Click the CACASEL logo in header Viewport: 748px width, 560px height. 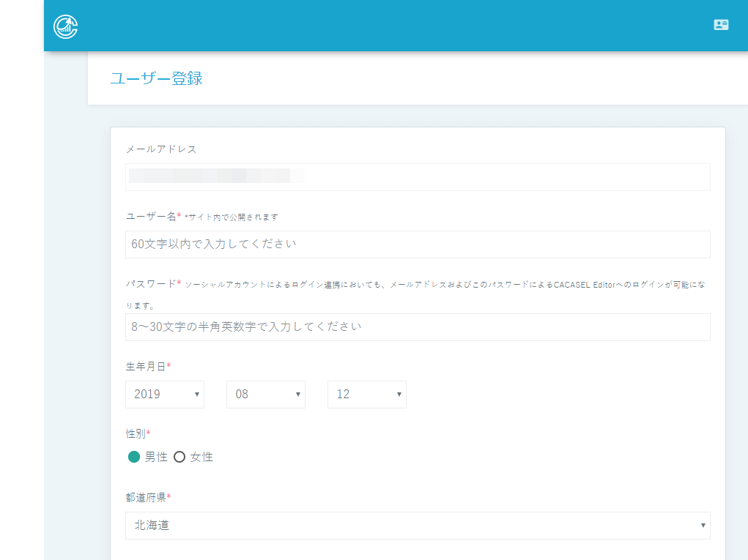point(66,26)
